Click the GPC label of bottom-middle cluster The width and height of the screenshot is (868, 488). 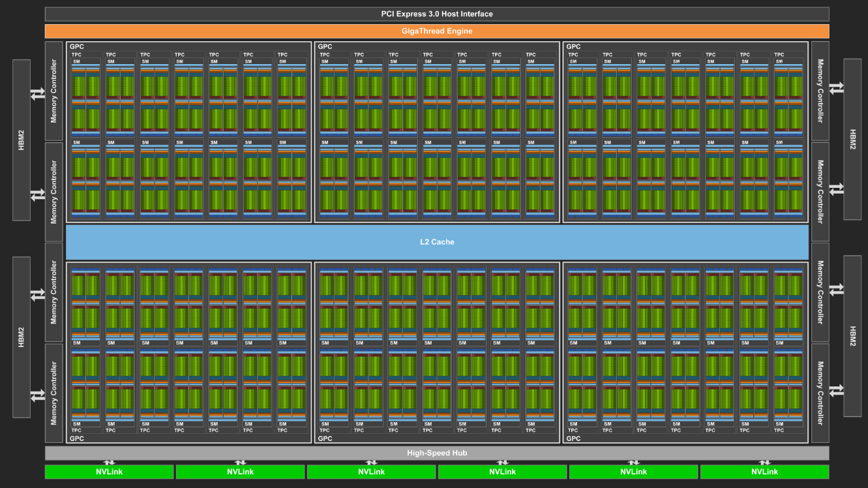click(x=325, y=438)
